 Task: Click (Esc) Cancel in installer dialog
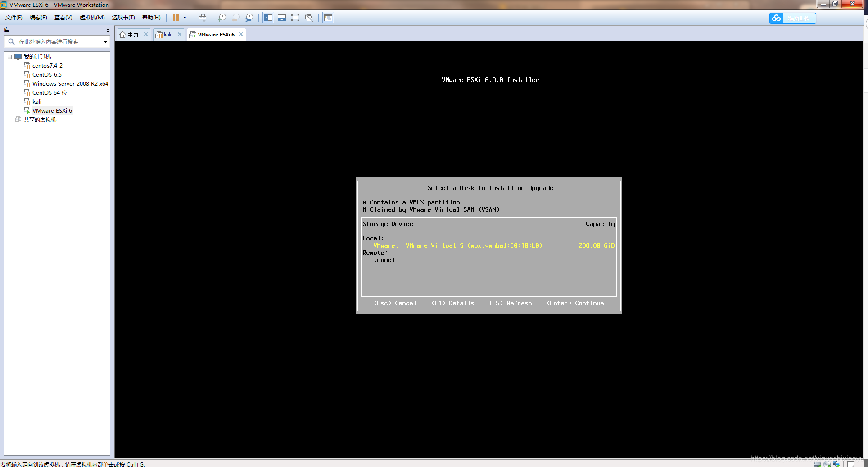click(395, 303)
